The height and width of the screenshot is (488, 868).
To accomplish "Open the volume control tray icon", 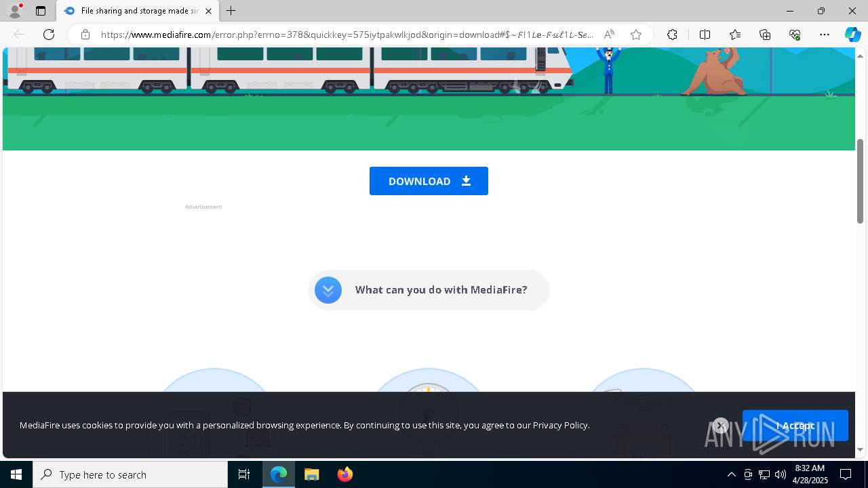I will click(781, 474).
